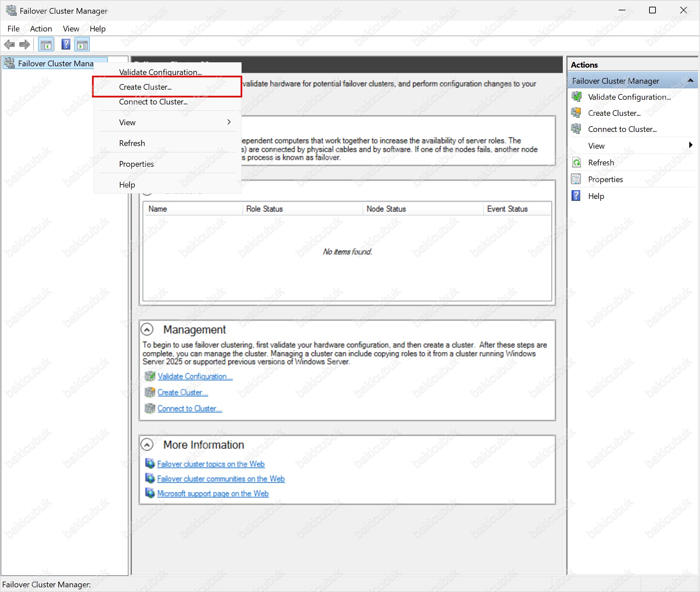This screenshot has width=700, height=592.
Task: Click the Back arrow toolbar icon
Action: pos(9,44)
